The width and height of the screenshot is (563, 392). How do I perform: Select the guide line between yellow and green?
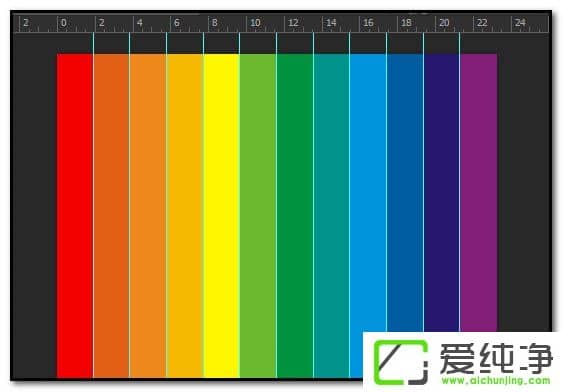tap(239, 205)
